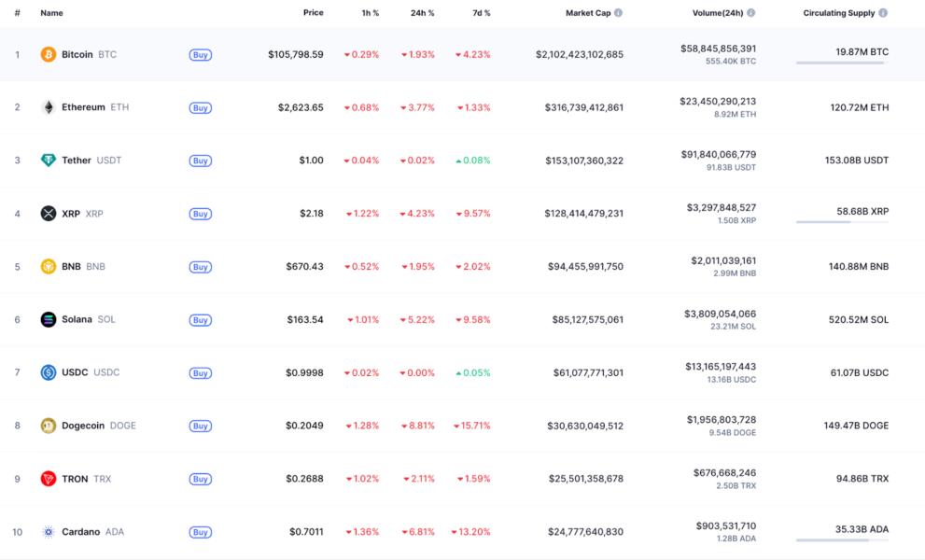Click the Dogecoin logo icon
Image resolution: width=925 pixels, height=560 pixels.
(x=49, y=426)
